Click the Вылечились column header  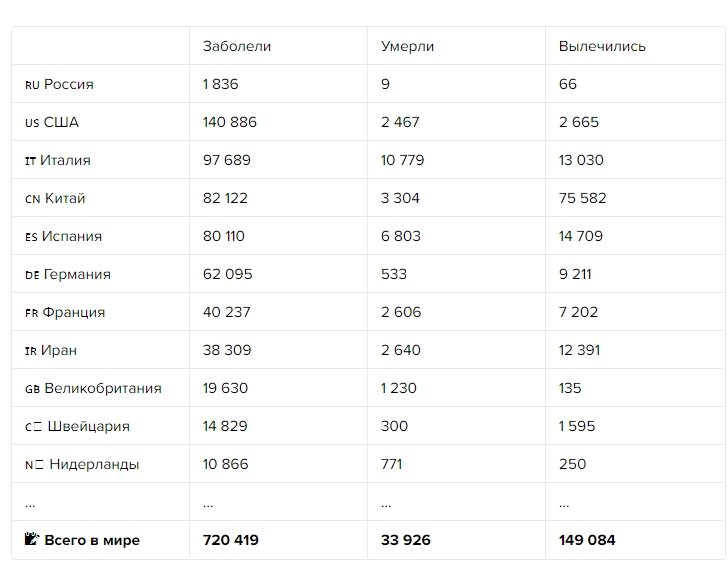point(602,47)
